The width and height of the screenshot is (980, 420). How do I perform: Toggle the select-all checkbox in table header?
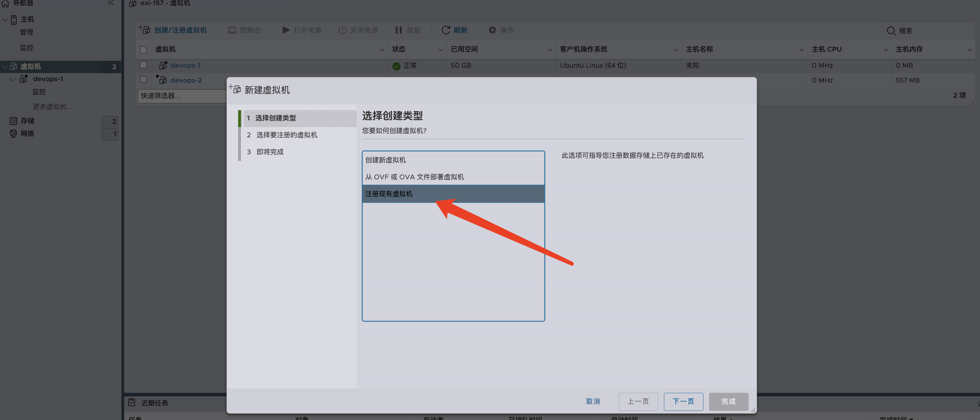coord(144,50)
